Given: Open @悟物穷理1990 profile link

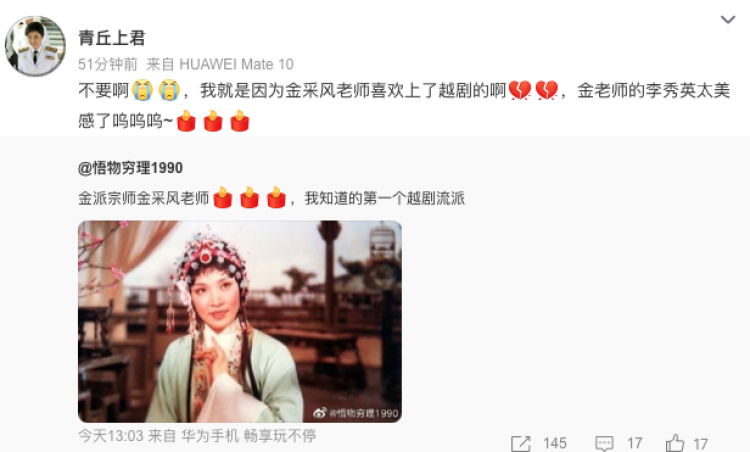Looking at the screenshot, I should 131,168.
